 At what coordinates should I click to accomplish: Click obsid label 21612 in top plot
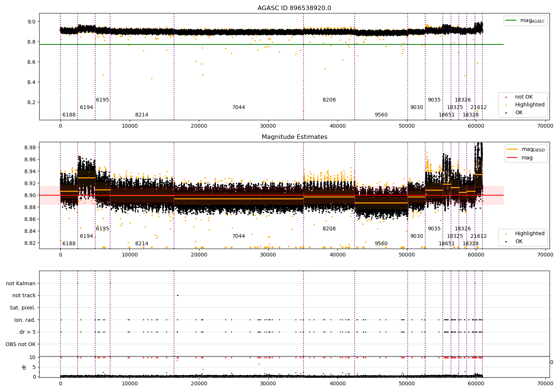pyautogui.click(x=479, y=107)
